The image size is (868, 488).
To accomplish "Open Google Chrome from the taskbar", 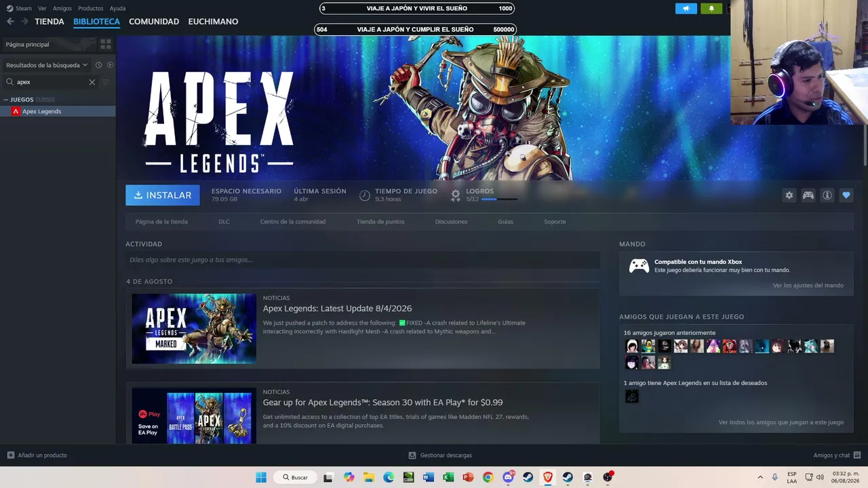I will (488, 477).
